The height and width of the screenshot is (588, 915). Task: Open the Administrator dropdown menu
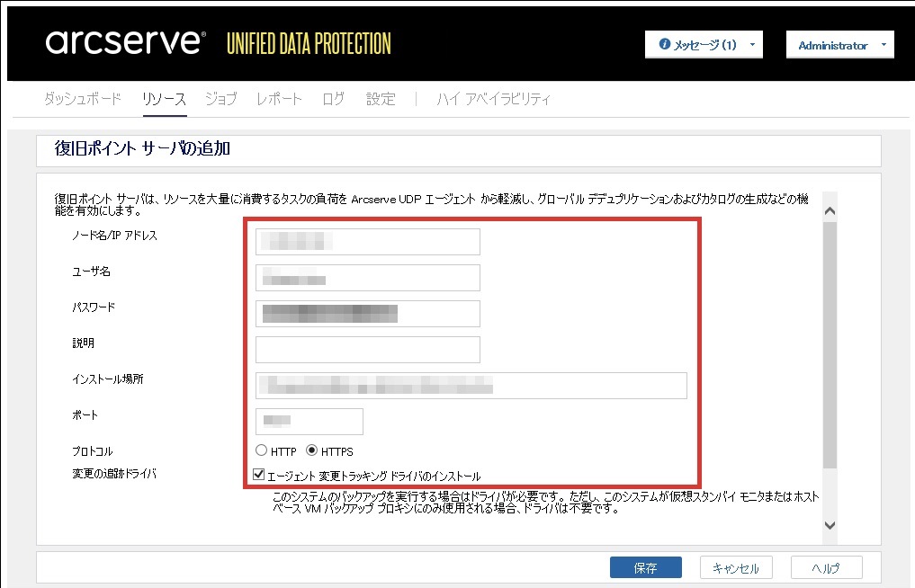(839, 45)
